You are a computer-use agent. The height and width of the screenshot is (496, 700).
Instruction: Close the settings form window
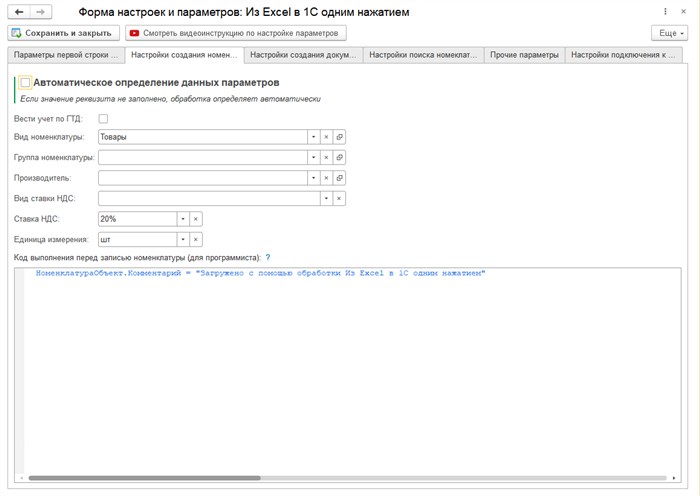(683, 12)
